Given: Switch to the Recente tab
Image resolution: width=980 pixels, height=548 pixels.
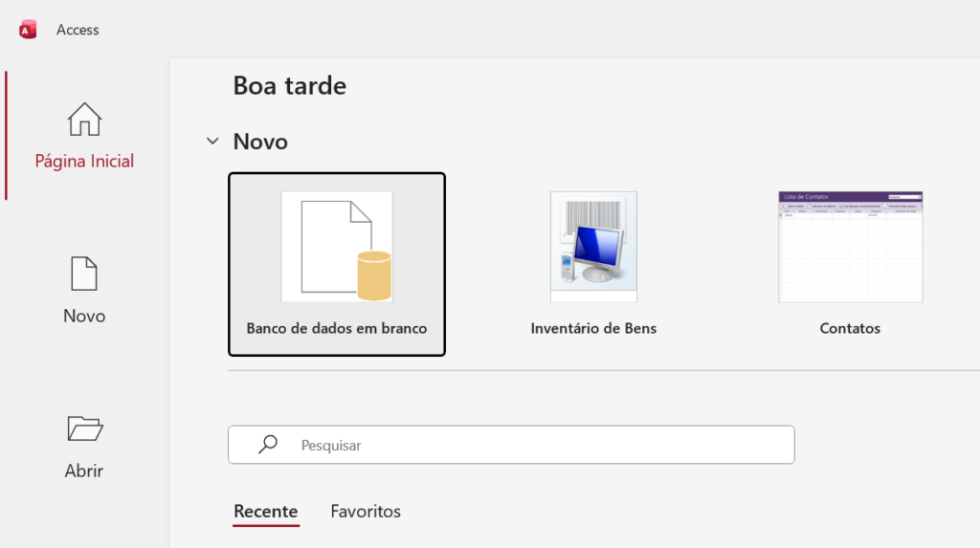Looking at the screenshot, I should pyautogui.click(x=266, y=512).
